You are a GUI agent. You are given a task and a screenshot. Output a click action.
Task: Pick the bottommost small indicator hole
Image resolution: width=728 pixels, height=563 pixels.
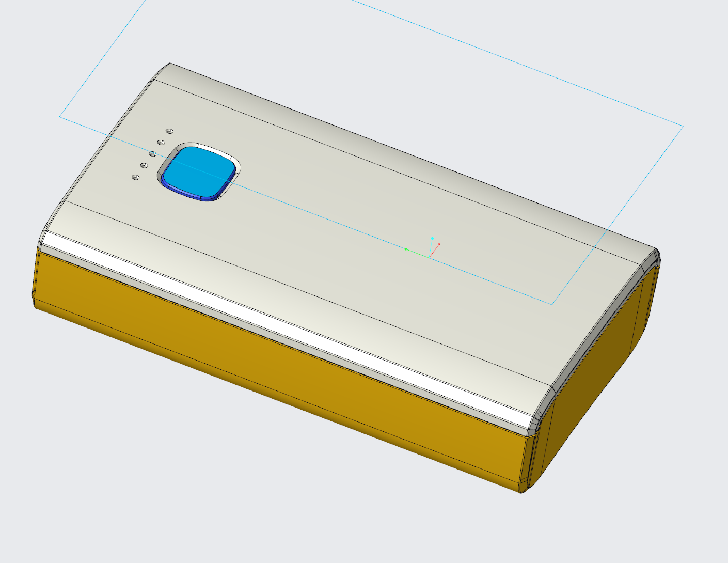pyautogui.click(x=136, y=177)
